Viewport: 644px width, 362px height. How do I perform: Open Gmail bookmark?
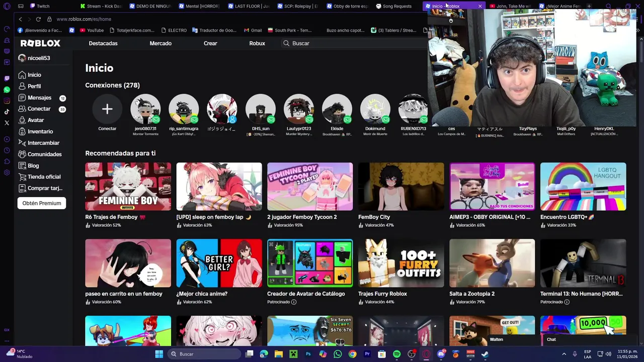coord(253,30)
